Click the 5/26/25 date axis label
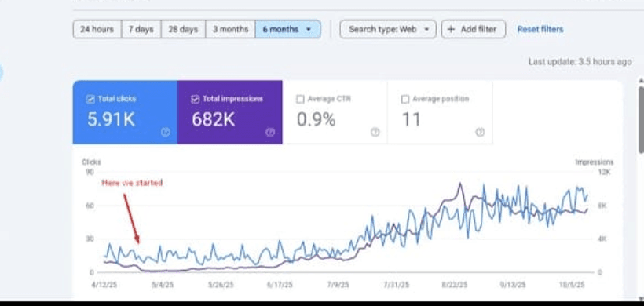This screenshot has height=306, width=644. (221, 285)
